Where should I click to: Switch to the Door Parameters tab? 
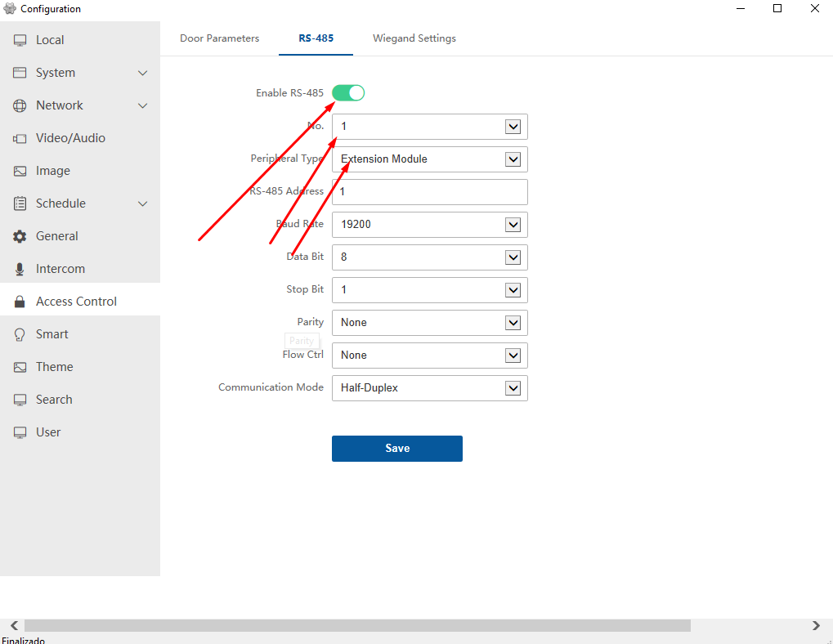[x=219, y=38]
